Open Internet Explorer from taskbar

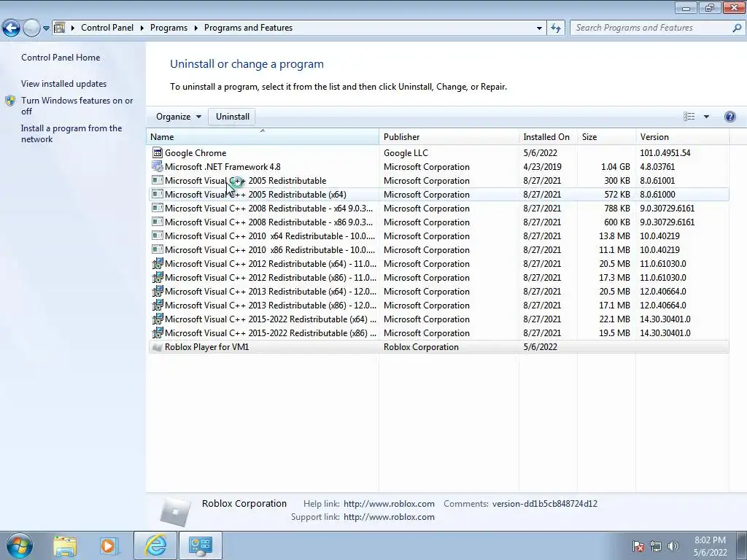(155, 545)
